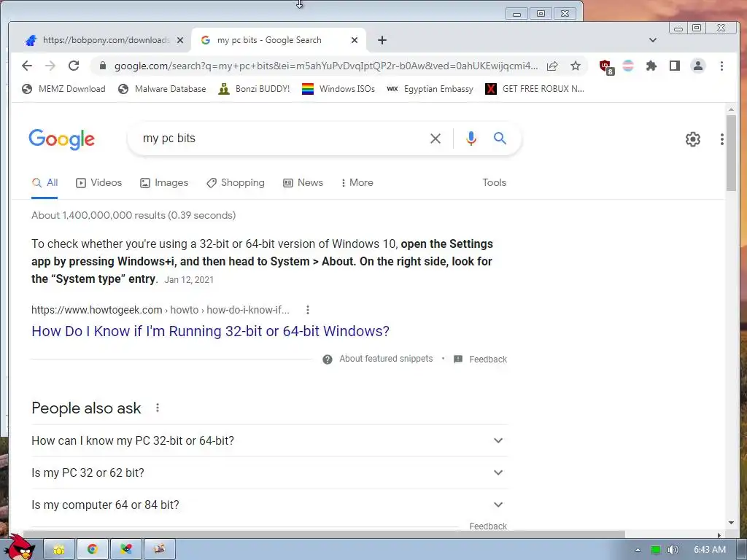The width and height of the screenshot is (747, 560).
Task: Click the vertical page scrollbar thumb
Action: [x=731, y=152]
